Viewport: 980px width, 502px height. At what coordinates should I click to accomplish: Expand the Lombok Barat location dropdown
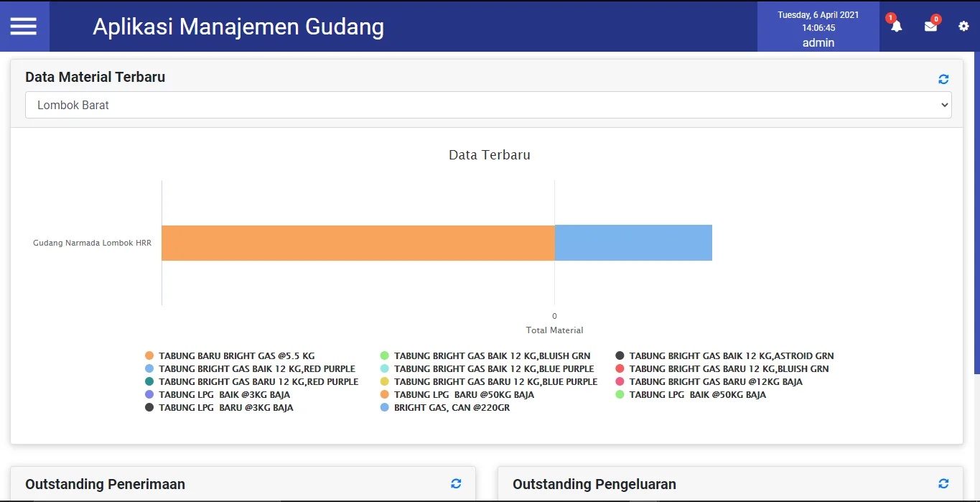click(x=488, y=105)
